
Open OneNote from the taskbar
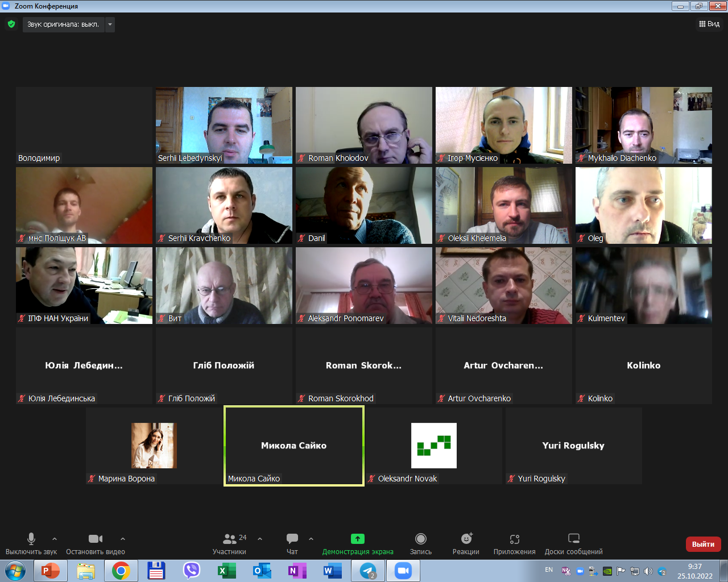(x=297, y=571)
